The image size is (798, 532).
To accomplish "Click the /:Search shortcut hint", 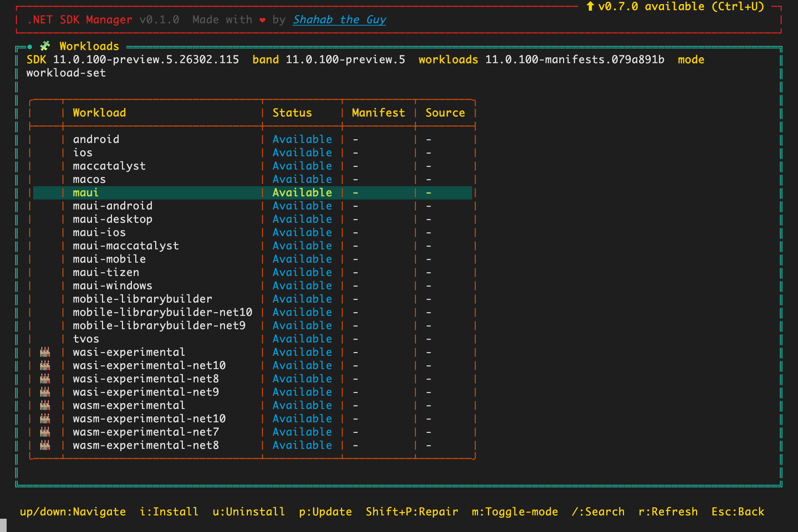I will click(598, 512).
